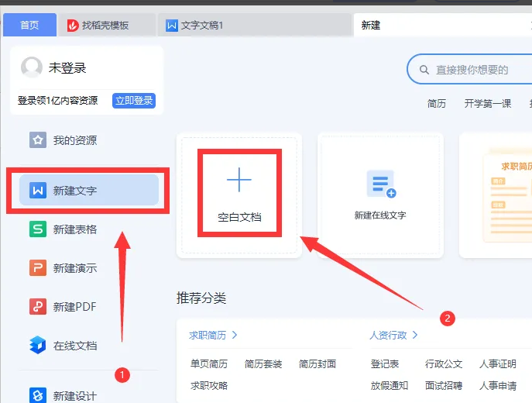
Task: Click the 单页简历 link
Action: coord(209,363)
